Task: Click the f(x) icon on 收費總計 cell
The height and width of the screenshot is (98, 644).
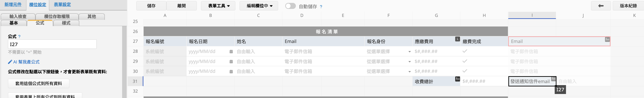Action: click(x=457, y=79)
